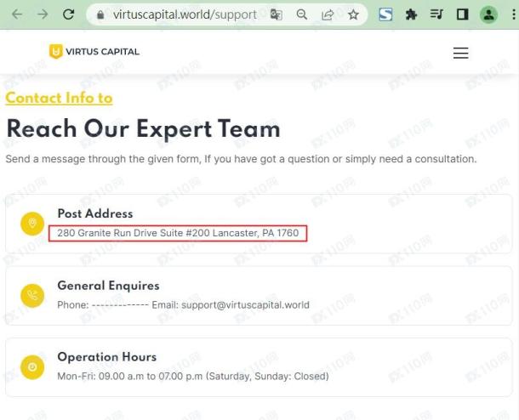This screenshot has height=420, width=519.
Task: Expand the hamburger navigation menu
Action: tap(461, 53)
